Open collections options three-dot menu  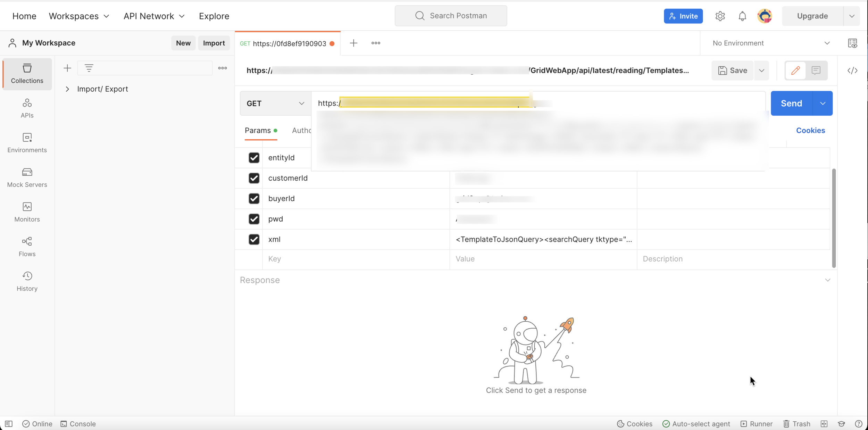tap(223, 68)
